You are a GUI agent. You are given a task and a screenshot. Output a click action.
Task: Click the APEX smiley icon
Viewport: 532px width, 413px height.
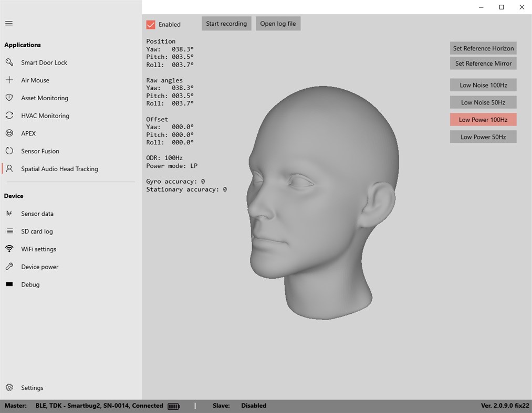(x=9, y=133)
